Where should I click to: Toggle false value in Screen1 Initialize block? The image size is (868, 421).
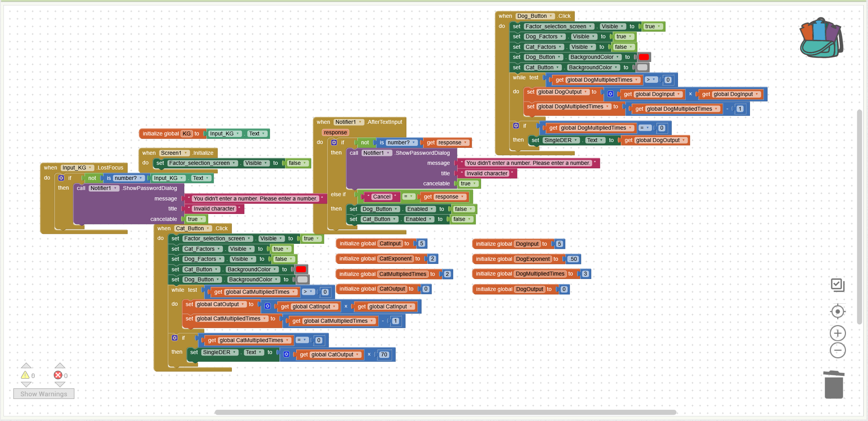297,163
